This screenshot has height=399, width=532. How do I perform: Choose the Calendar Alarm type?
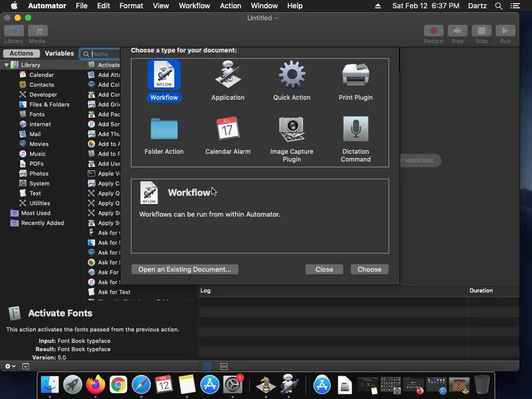228,136
